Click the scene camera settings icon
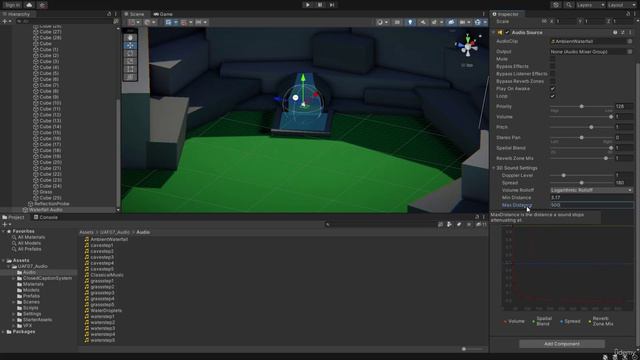The width and height of the screenshot is (640, 360). [x=463, y=22]
